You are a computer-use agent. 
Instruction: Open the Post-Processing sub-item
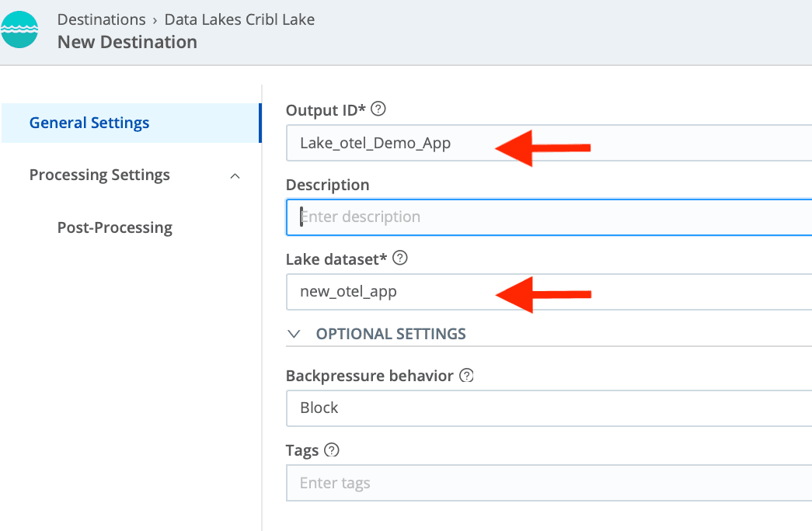pos(114,227)
